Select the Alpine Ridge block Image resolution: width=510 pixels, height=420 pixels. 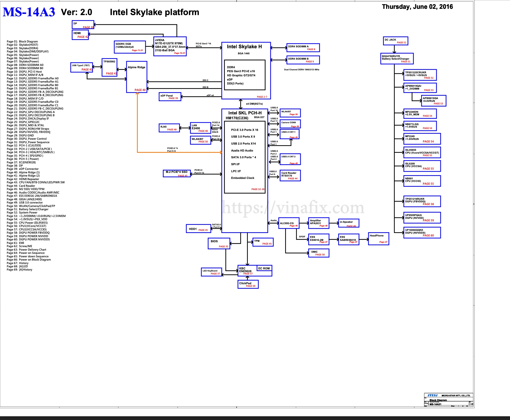click(137, 77)
